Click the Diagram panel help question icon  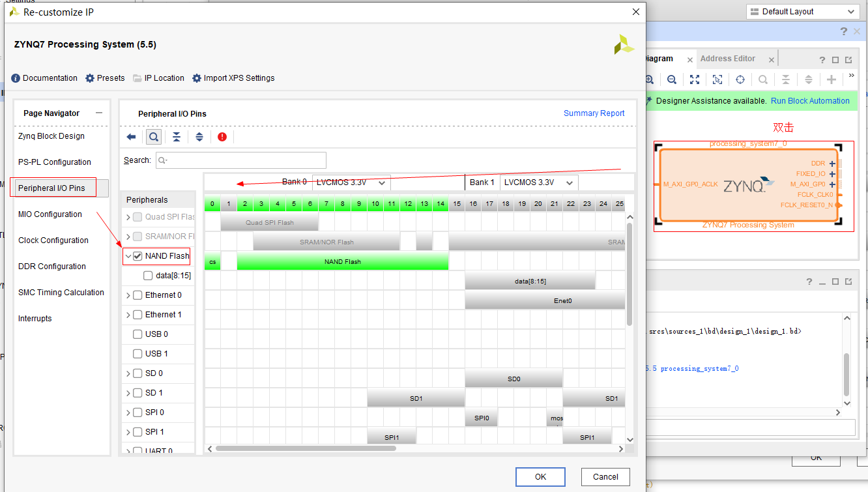pos(822,59)
